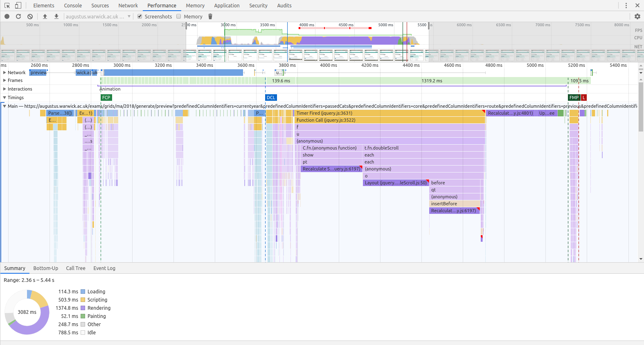Viewport: 644px width, 345px height.
Task: Click the scrollbar down arrow in flame chart
Action: 641,259
